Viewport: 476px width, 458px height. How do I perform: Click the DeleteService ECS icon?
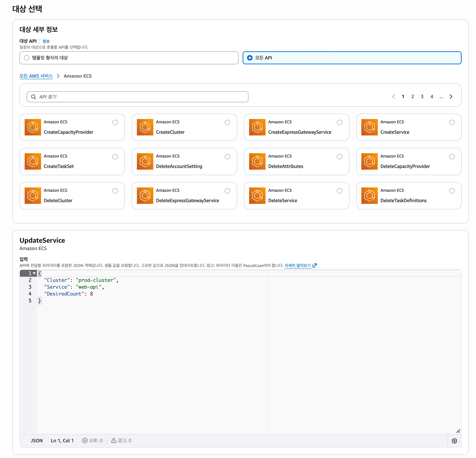[x=257, y=196]
